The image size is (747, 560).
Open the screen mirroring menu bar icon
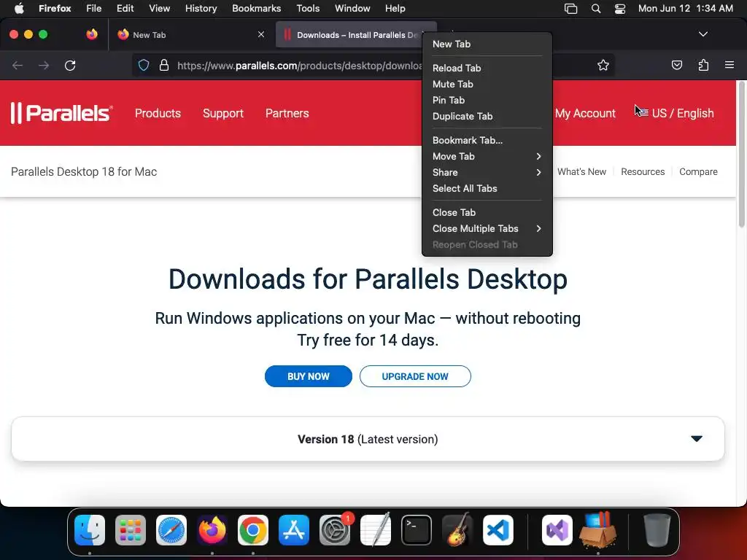570,9
